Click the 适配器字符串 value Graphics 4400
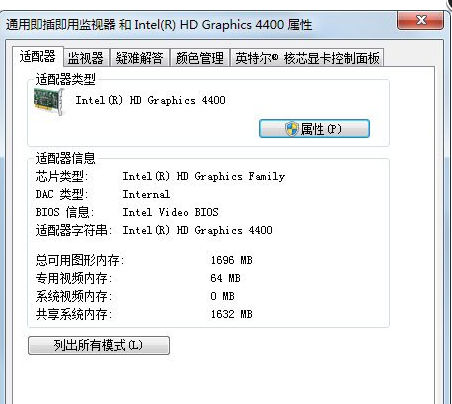Viewport: 452px width, 404px height. (233, 230)
